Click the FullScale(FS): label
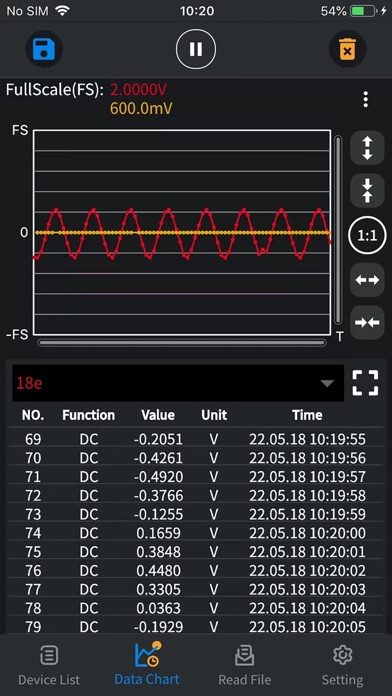 pos(55,90)
